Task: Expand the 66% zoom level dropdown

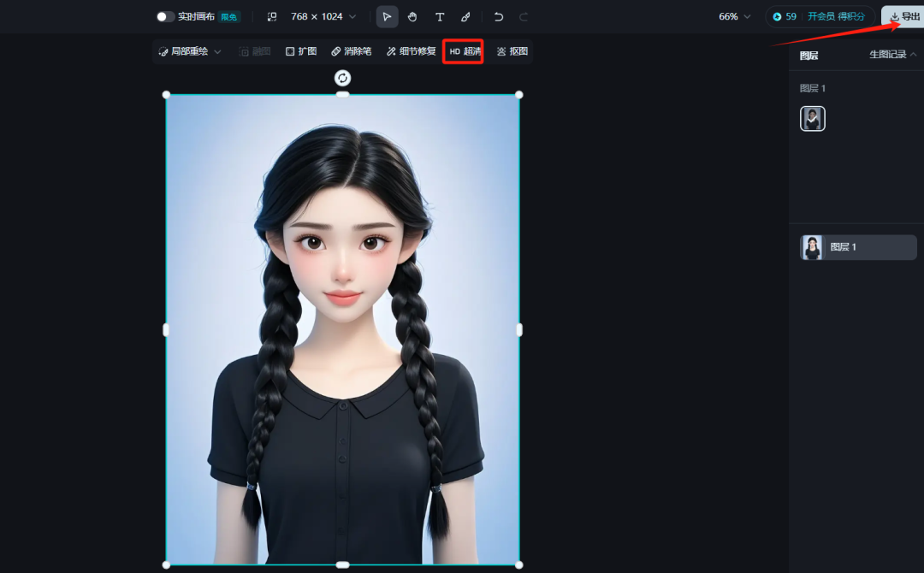Action: click(733, 15)
